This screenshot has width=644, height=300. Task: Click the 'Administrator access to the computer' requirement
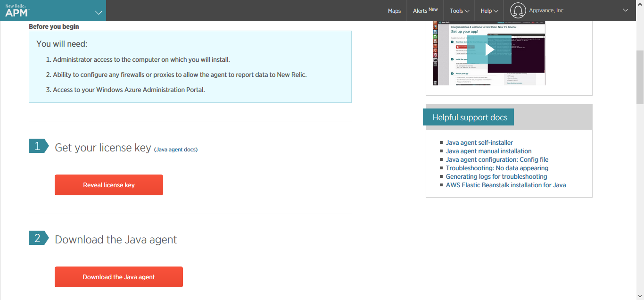[x=141, y=59]
